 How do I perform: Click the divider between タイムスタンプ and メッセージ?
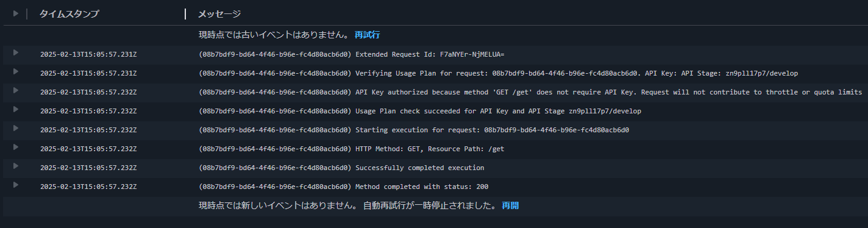point(185,13)
